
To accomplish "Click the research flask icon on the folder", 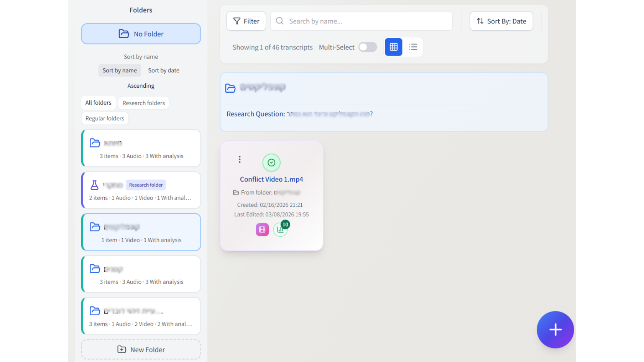I will pos(94,185).
